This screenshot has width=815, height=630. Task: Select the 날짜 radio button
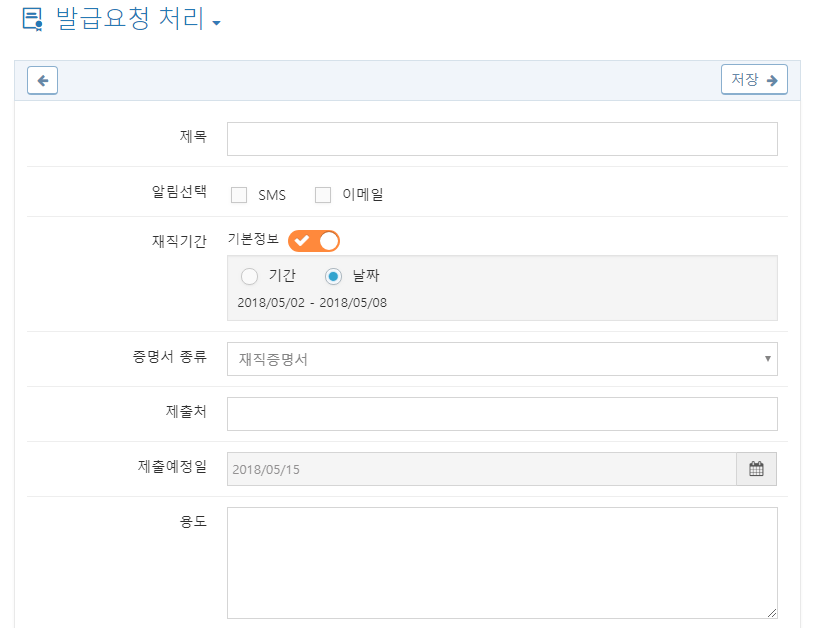[x=333, y=276]
